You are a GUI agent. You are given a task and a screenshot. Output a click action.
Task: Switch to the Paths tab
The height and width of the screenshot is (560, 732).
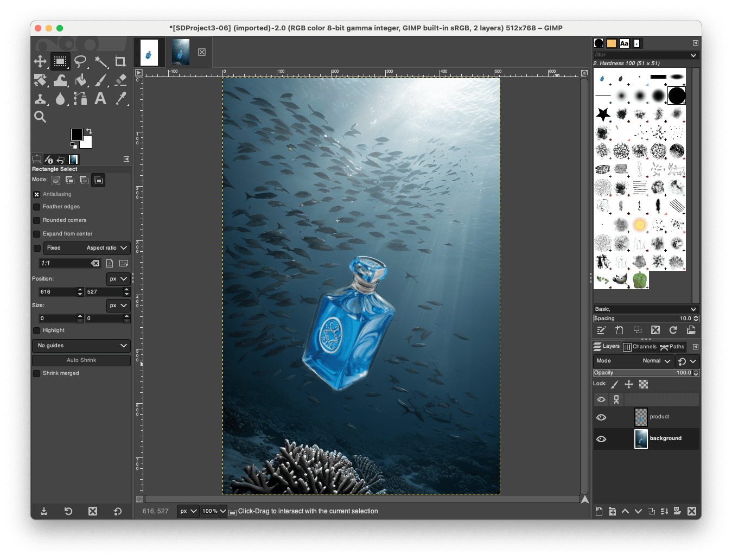click(672, 347)
